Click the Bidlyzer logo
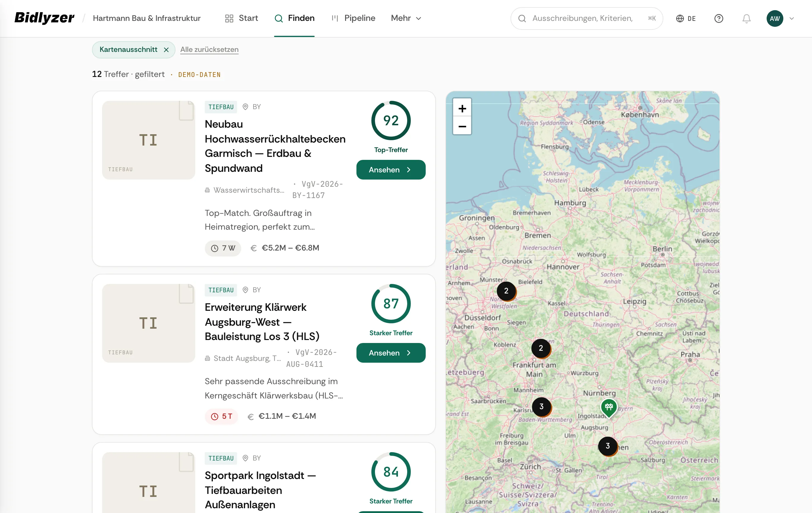Screen dimensions: 812x513 pos(44,18)
